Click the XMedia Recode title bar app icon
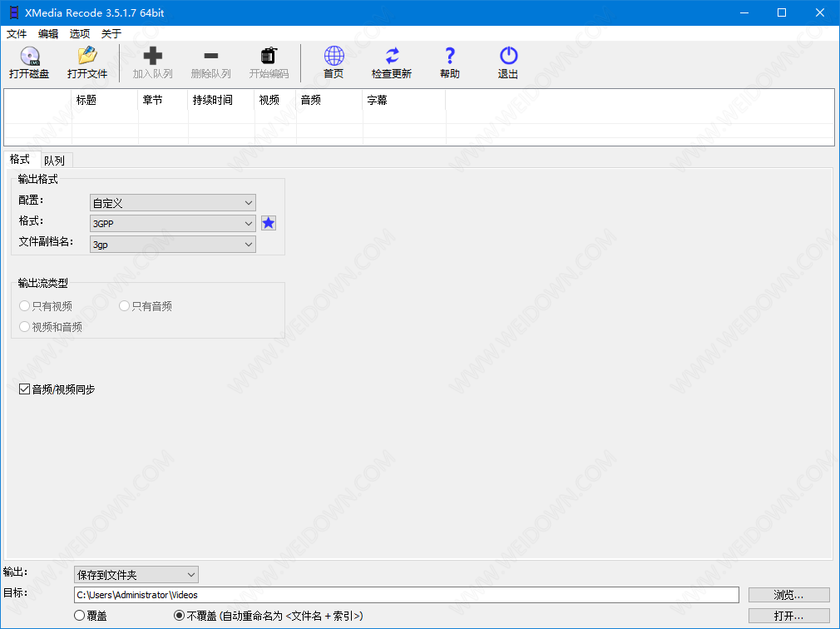Viewport: 840px width, 629px height. pyautogui.click(x=12, y=12)
